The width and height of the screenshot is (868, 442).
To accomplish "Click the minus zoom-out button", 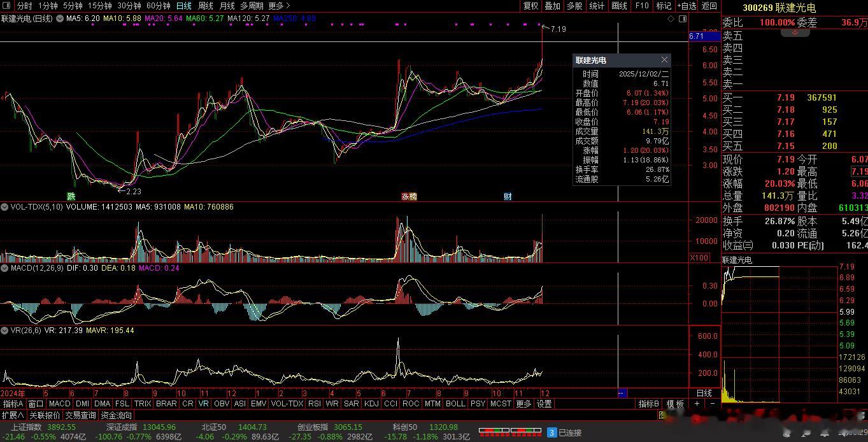I will pos(712,404).
